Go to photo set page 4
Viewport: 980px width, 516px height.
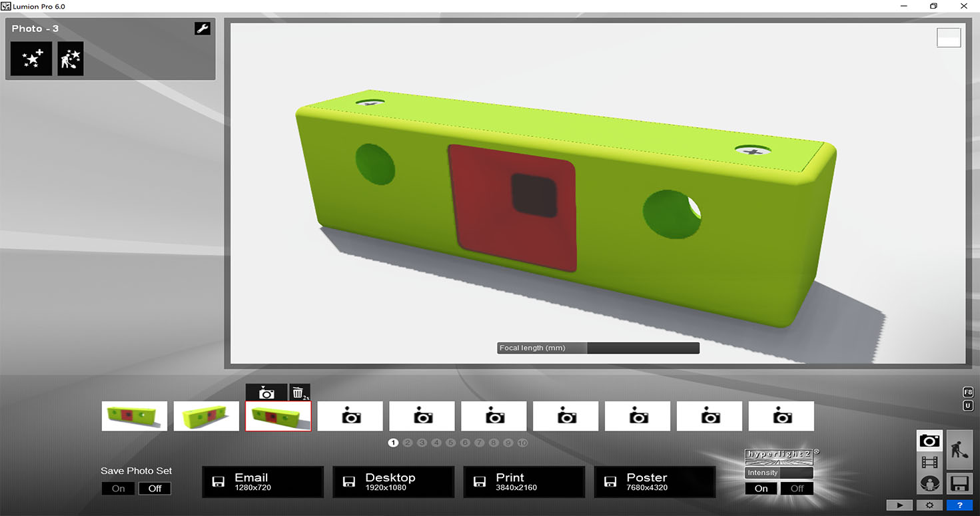[x=436, y=443]
